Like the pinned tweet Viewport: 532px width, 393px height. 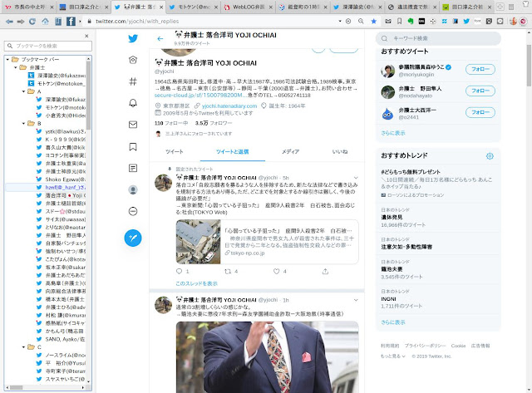(x=277, y=271)
